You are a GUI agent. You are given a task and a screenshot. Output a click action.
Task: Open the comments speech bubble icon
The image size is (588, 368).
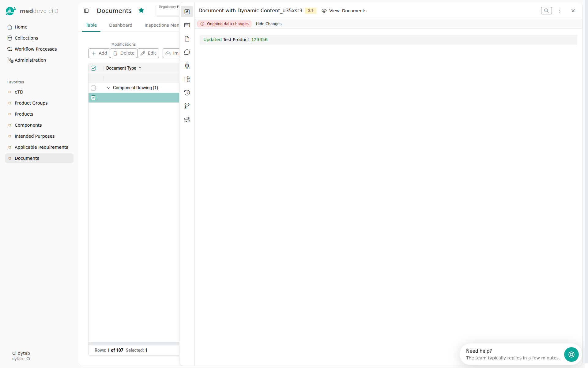(x=187, y=52)
